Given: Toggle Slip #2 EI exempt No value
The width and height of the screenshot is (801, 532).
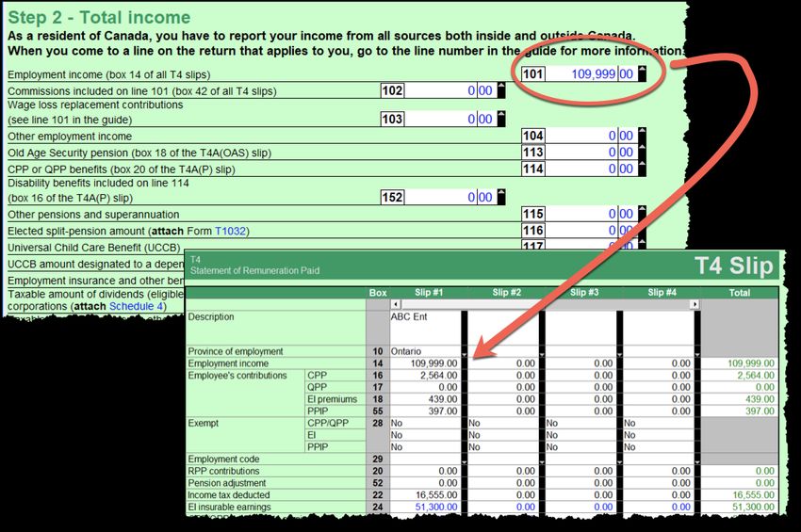Looking at the screenshot, I should pos(502,435).
